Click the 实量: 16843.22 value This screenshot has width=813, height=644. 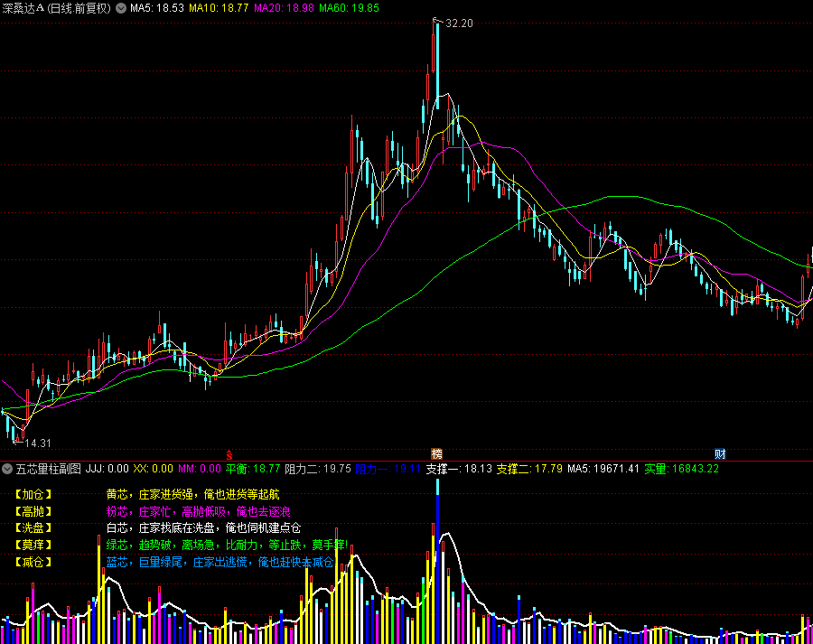(681, 469)
